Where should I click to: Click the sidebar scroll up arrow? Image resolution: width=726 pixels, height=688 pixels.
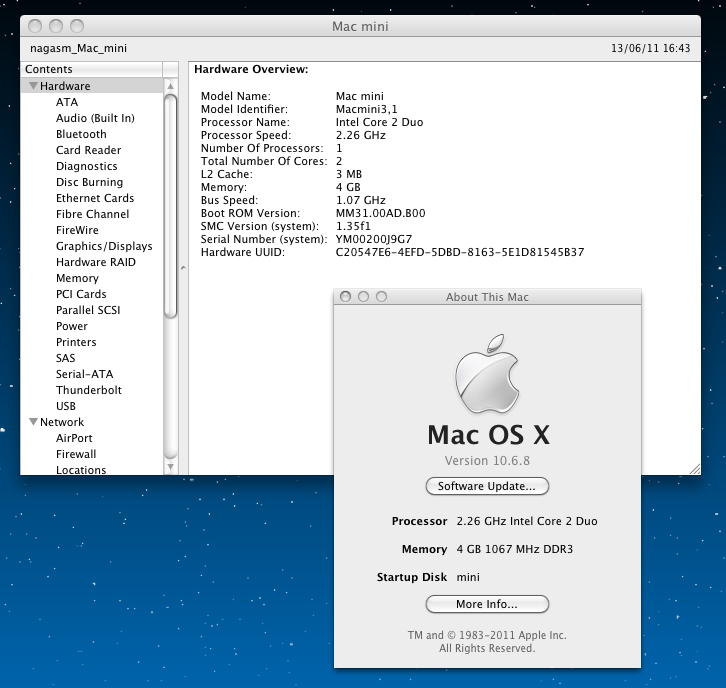click(171, 87)
